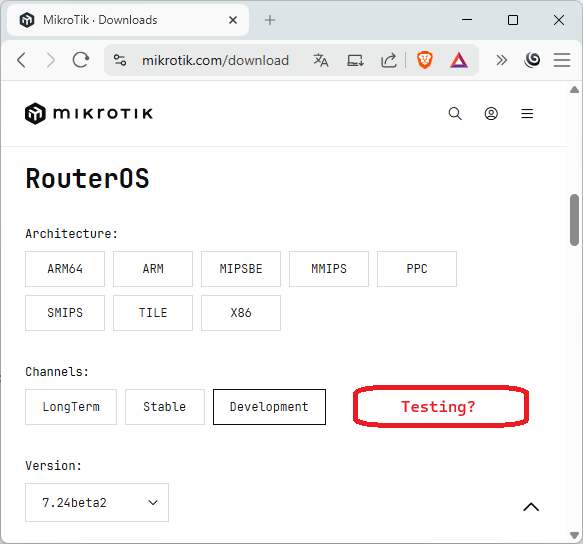
Task: Open the account profile icon
Action: point(491,113)
